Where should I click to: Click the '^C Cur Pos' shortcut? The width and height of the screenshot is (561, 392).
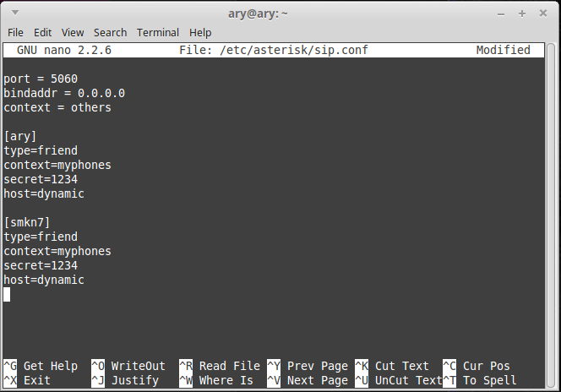(x=477, y=366)
